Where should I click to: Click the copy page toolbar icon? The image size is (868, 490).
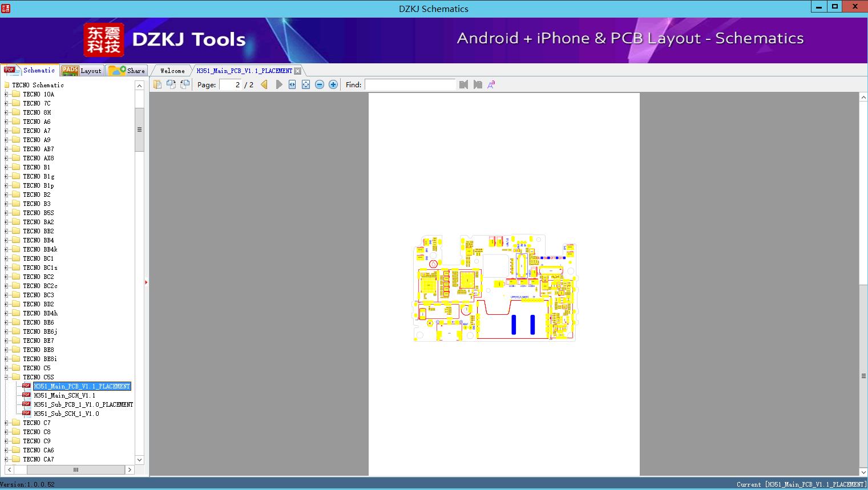click(x=158, y=84)
